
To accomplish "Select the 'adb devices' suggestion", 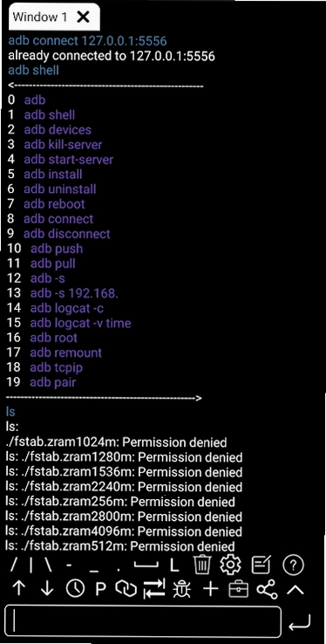I will click(58, 130).
